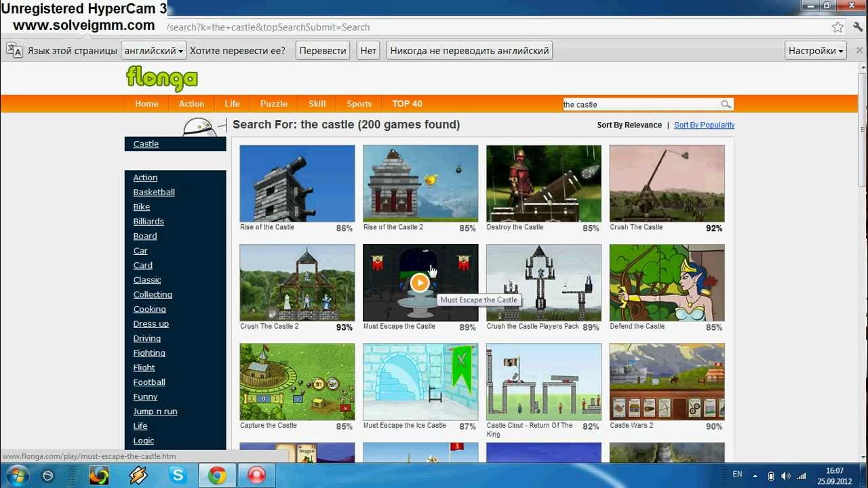Launch Skype from the taskbar
868x488 pixels.
178,476
